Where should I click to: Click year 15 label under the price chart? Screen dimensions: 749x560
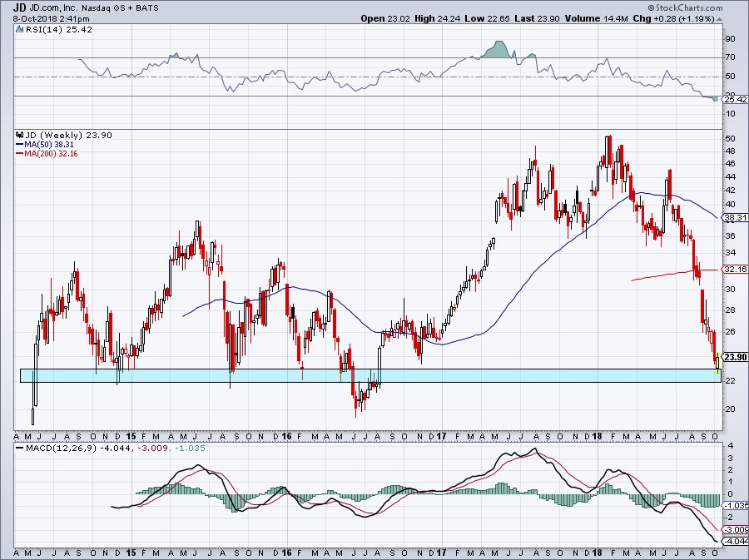tap(131, 436)
